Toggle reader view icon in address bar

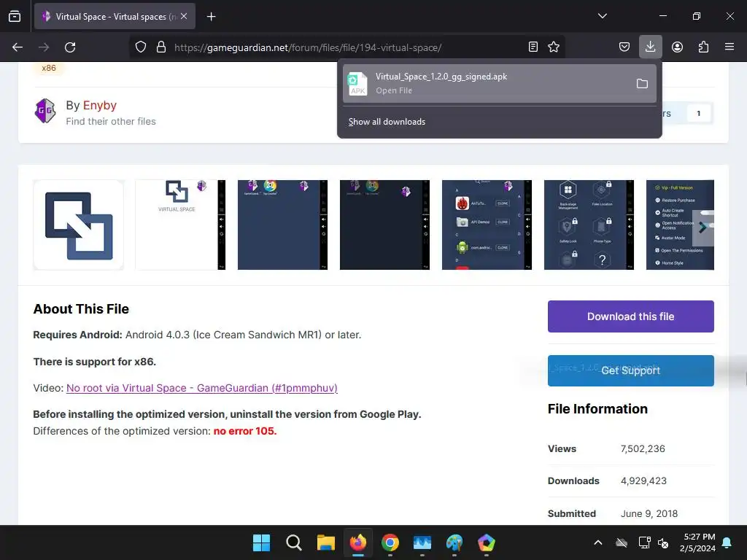533,47
